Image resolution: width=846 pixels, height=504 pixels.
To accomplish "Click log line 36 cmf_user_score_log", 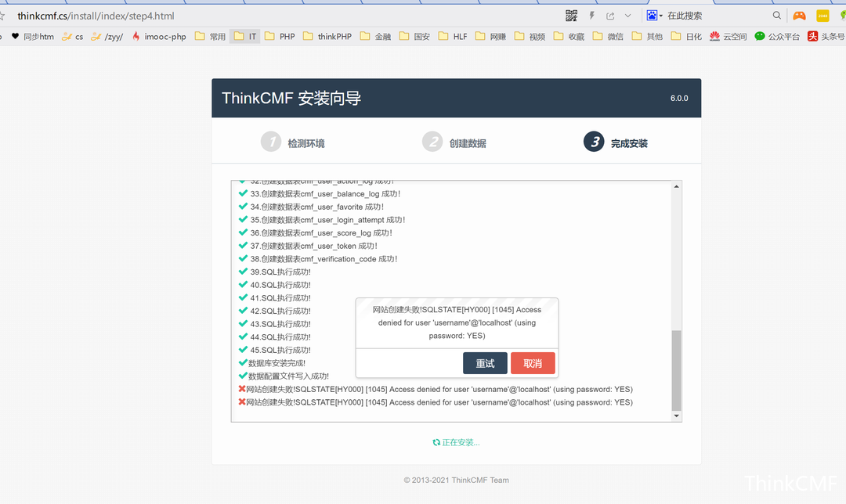I will (x=321, y=233).
